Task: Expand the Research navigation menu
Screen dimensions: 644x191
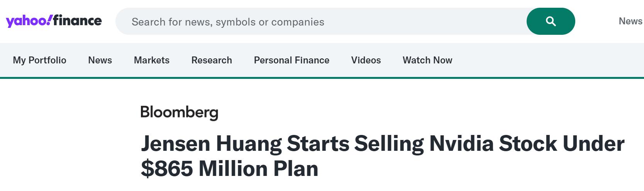Action: 212,60
